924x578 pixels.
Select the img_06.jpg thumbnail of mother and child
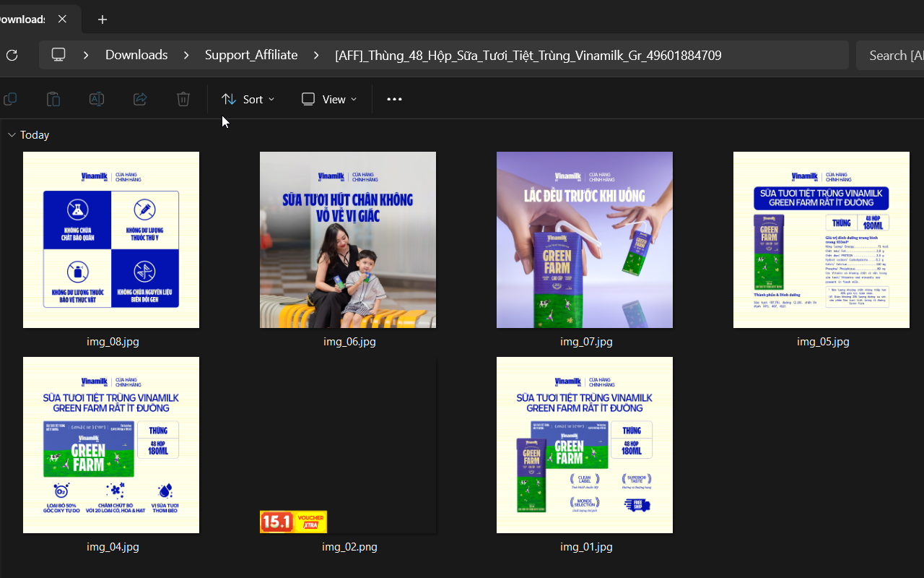pyautogui.click(x=348, y=240)
